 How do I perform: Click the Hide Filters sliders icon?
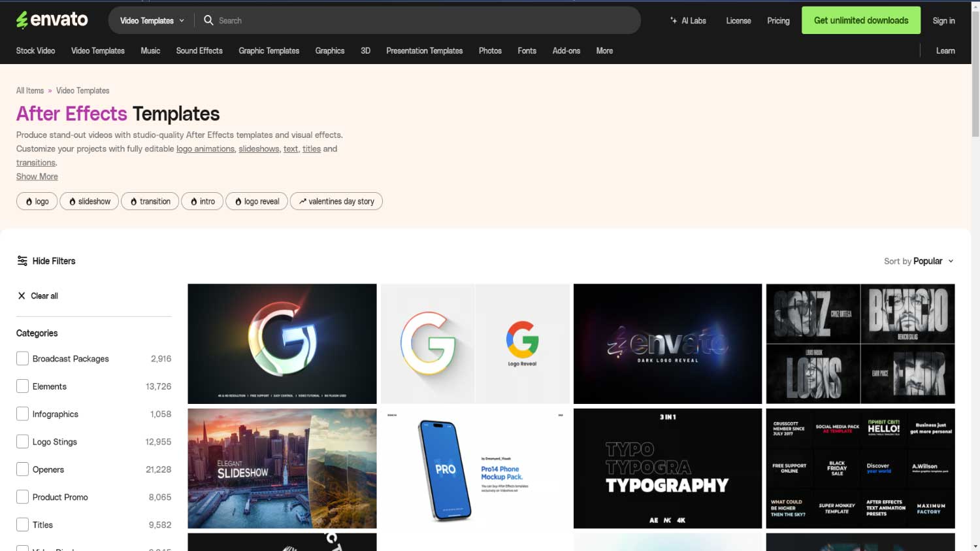[22, 261]
